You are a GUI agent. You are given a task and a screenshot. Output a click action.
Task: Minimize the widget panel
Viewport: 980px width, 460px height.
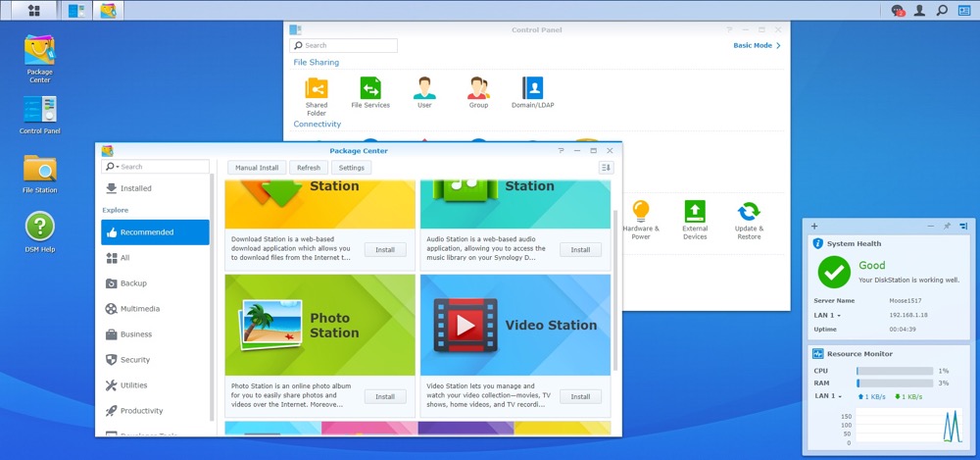(x=931, y=226)
